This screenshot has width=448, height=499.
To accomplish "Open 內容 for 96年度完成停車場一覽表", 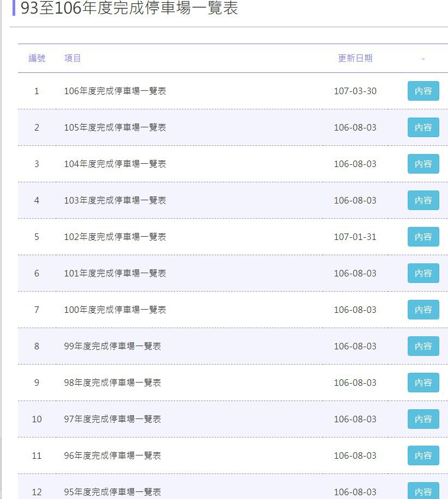I will 423,455.
